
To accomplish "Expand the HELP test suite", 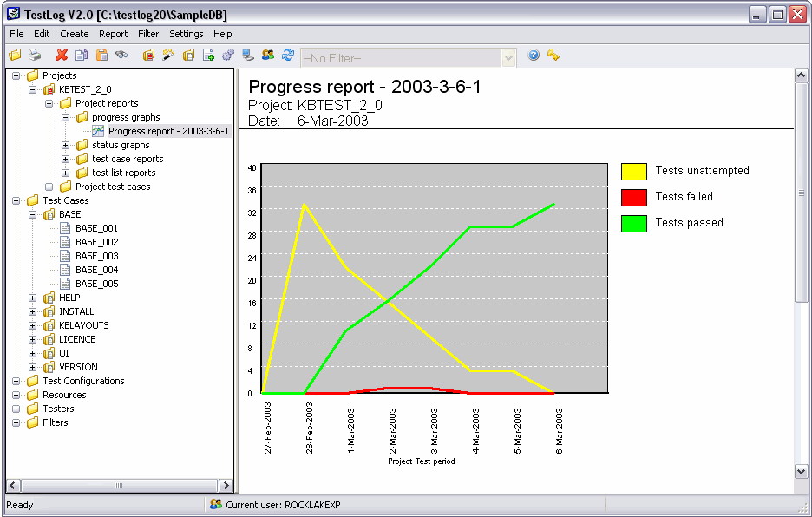I will pos(33,298).
